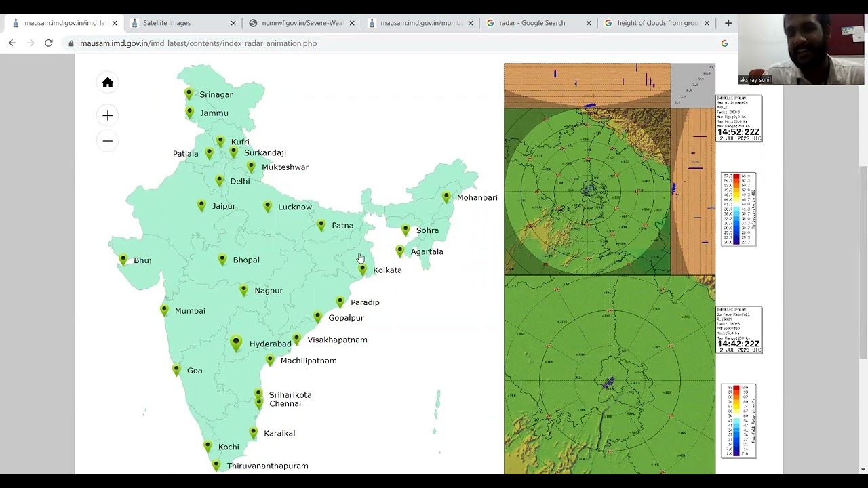Switch to the mausam.imd.gov.in/mumbai tab
Screen dimensions: 868x488
point(420,23)
